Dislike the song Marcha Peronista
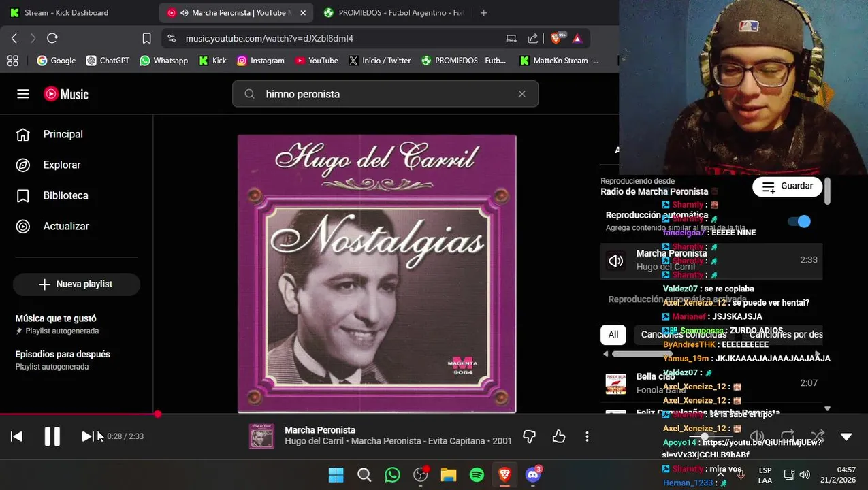Screen dimensions: 868x490 coord(530,436)
